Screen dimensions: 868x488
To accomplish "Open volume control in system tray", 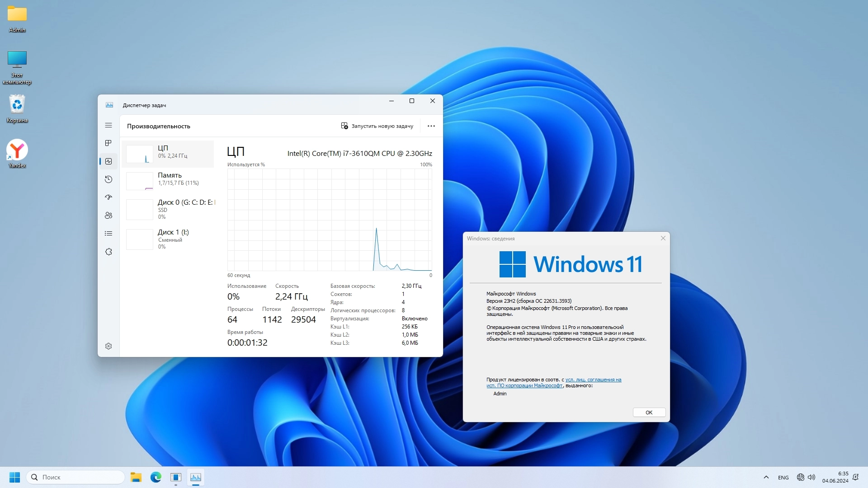I will coord(811,477).
